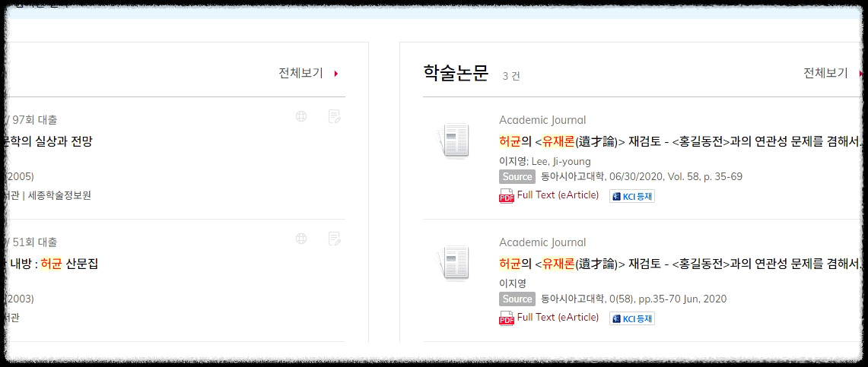Click KCI 등재 badge of second article

[x=632, y=318]
